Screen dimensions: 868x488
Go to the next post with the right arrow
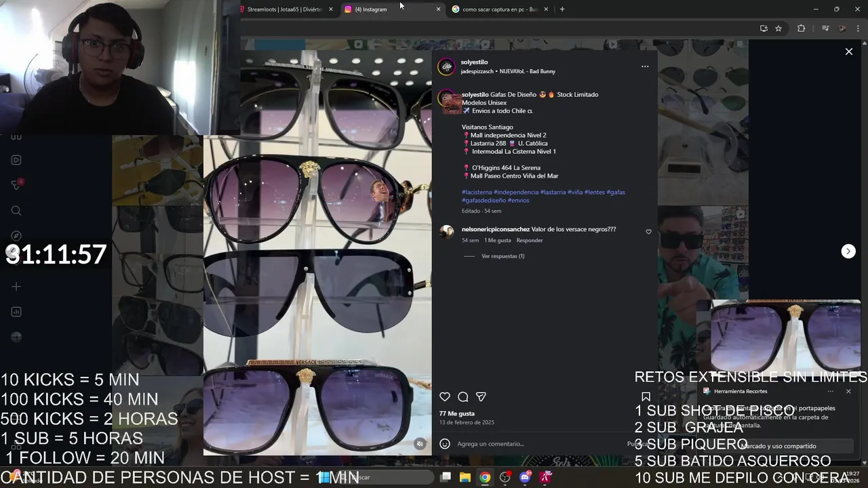click(848, 251)
